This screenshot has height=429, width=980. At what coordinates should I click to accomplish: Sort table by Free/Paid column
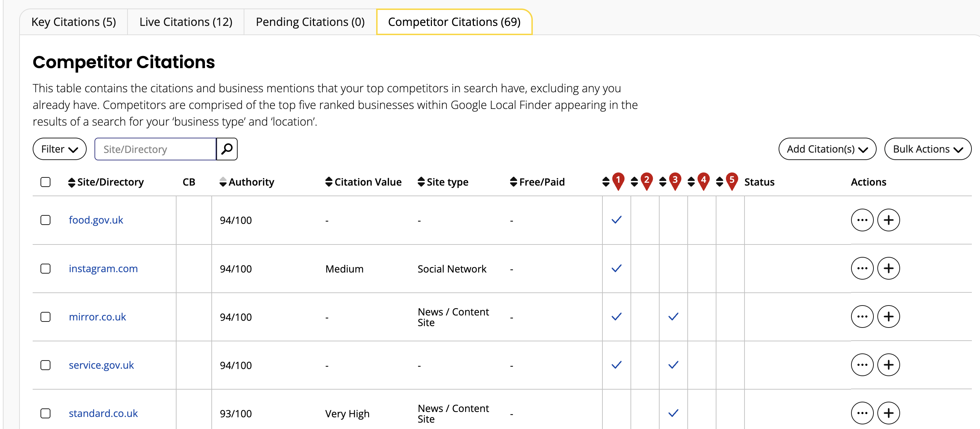coord(537,182)
